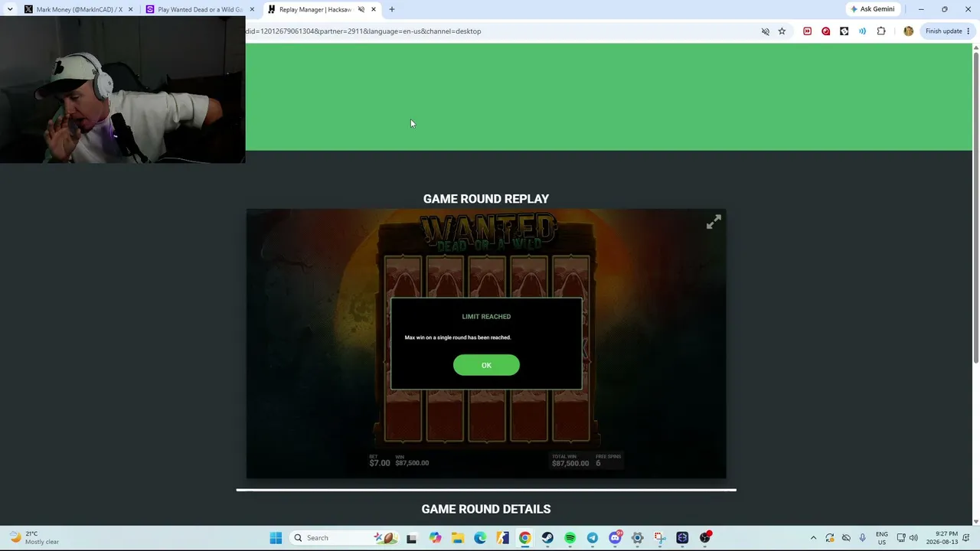Open Google Chrome from the taskbar

pyautogui.click(x=524, y=538)
